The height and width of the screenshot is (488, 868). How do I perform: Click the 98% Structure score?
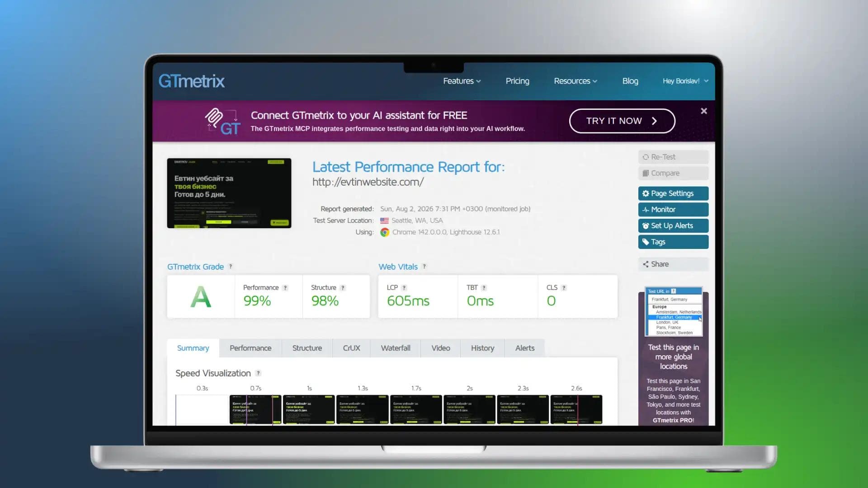(325, 301)
